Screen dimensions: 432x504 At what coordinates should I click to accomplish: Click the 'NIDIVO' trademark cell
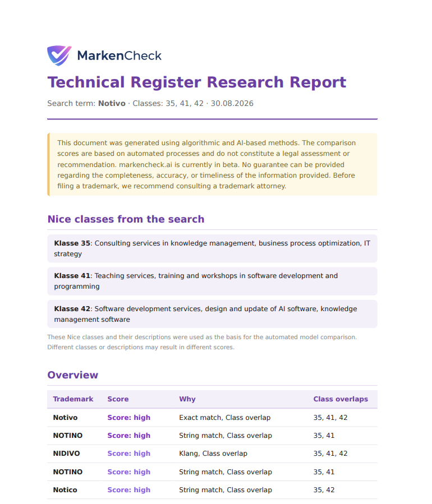pos(66,454)
